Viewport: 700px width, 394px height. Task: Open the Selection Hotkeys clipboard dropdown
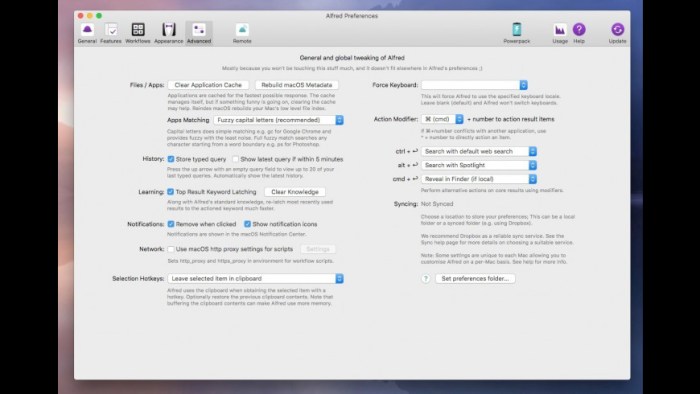click(x=255, y=278)
